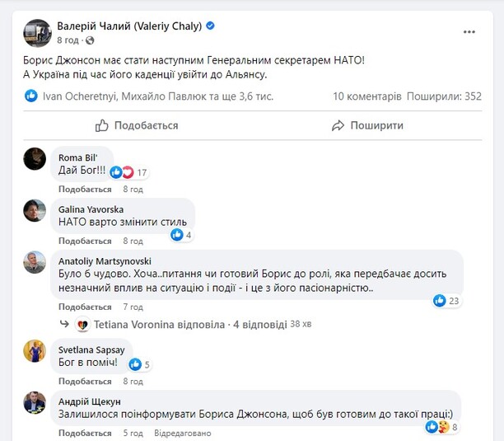This screenshot has width=504, height=441.
Task: Click the Поширити share button
Action: (x=366, y=125)
